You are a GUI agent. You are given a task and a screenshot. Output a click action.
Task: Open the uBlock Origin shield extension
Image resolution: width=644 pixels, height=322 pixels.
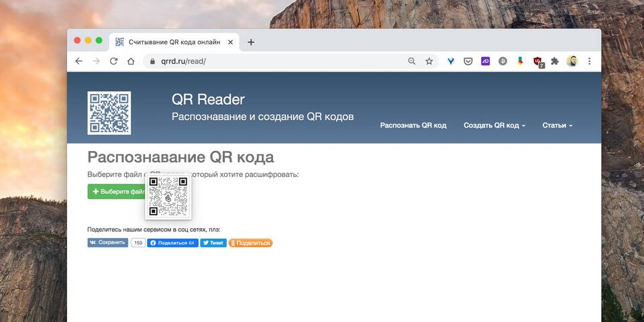point(537,61)
